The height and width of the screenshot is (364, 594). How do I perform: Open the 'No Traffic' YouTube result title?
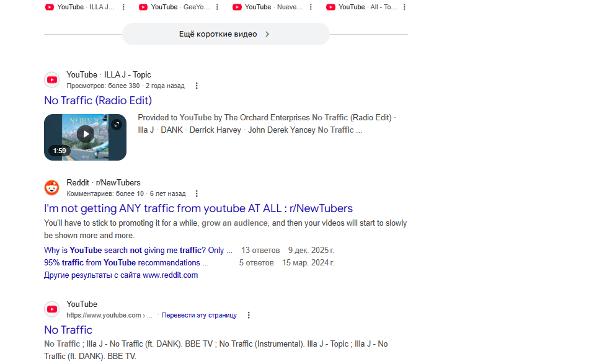tap(68, 330)
